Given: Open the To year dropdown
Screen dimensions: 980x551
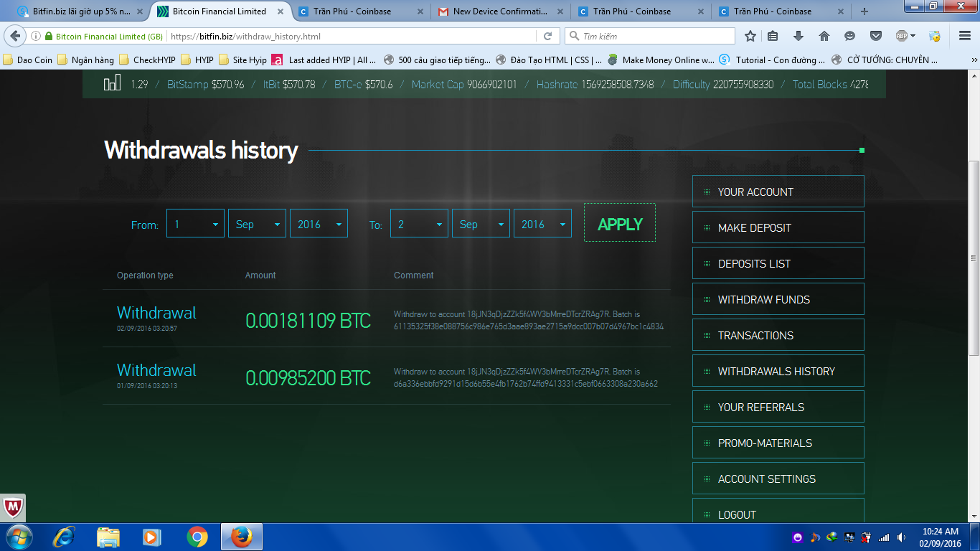Looking at the screenshot, I should pyautogui.click(x=543, y=223).
